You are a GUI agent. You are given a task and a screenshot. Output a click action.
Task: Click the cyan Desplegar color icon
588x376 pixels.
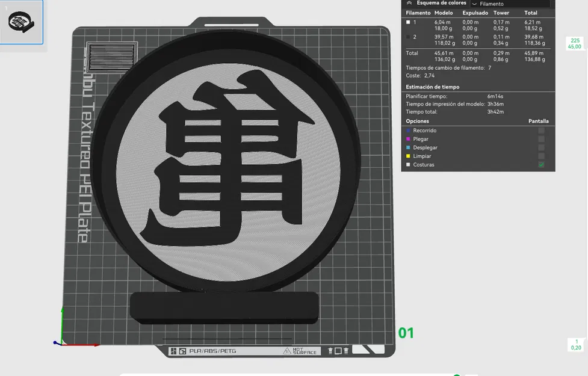click(407, 147)
